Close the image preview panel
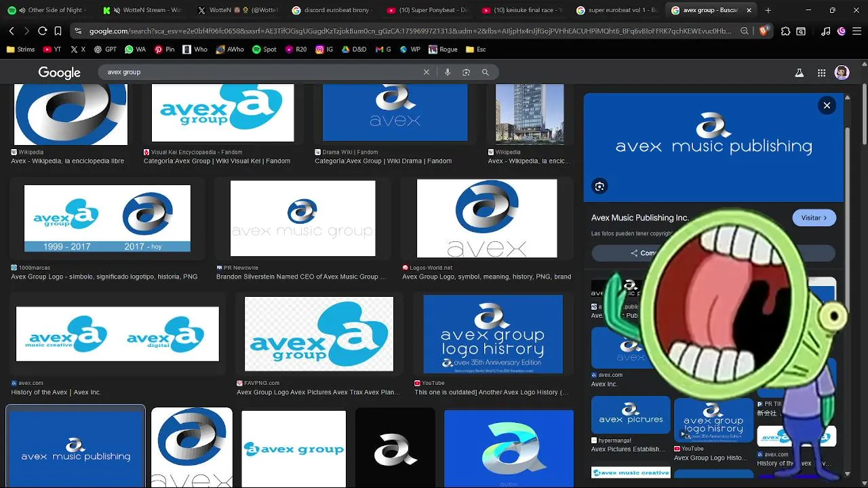Image resolution: width=868 pixels, height=488 pixels. 827,105
